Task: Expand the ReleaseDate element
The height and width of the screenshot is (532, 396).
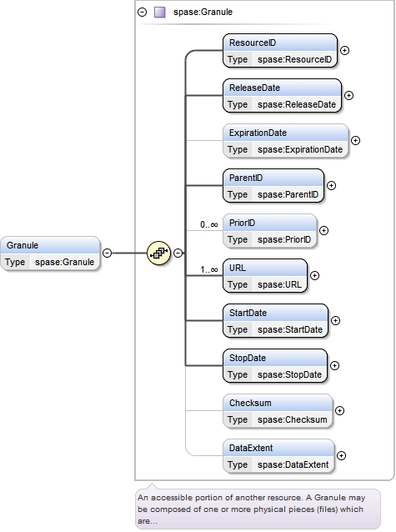Action: (348, 96)
